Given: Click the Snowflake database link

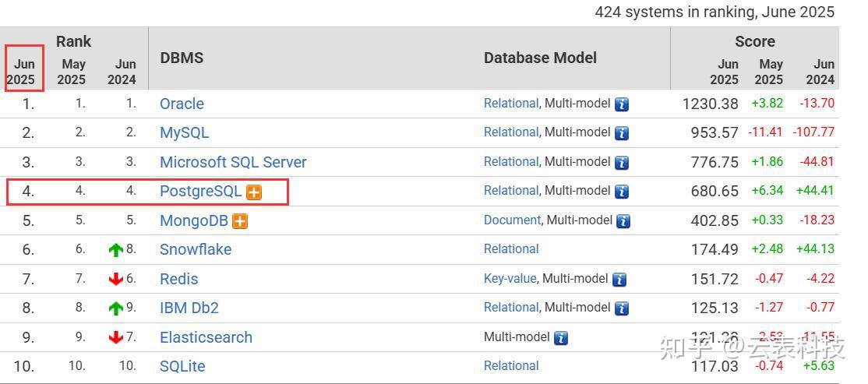Looking at the screenshot, I should [x=195, y=249].
